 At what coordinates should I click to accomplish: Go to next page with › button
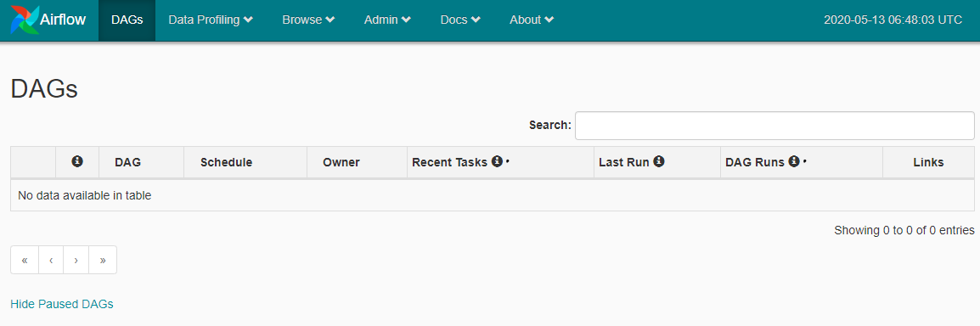76,260
